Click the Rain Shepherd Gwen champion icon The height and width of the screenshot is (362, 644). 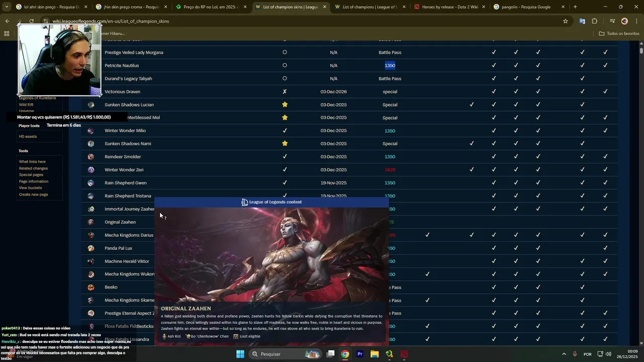[91, 183]
